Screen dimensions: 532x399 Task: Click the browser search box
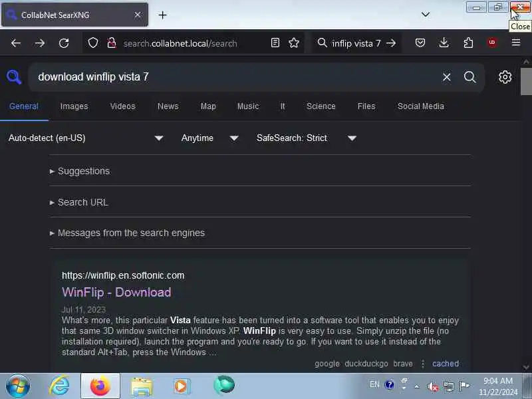coord(355,43)
